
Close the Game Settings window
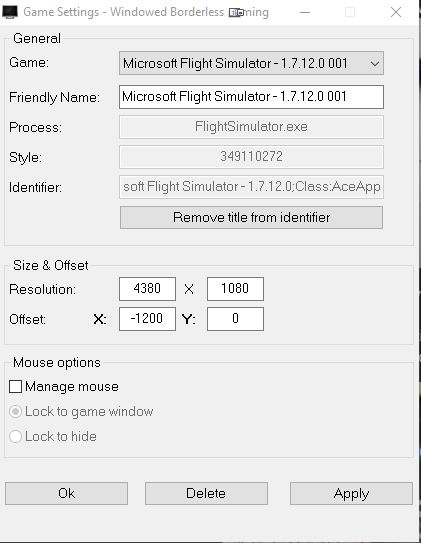[396, 12]
